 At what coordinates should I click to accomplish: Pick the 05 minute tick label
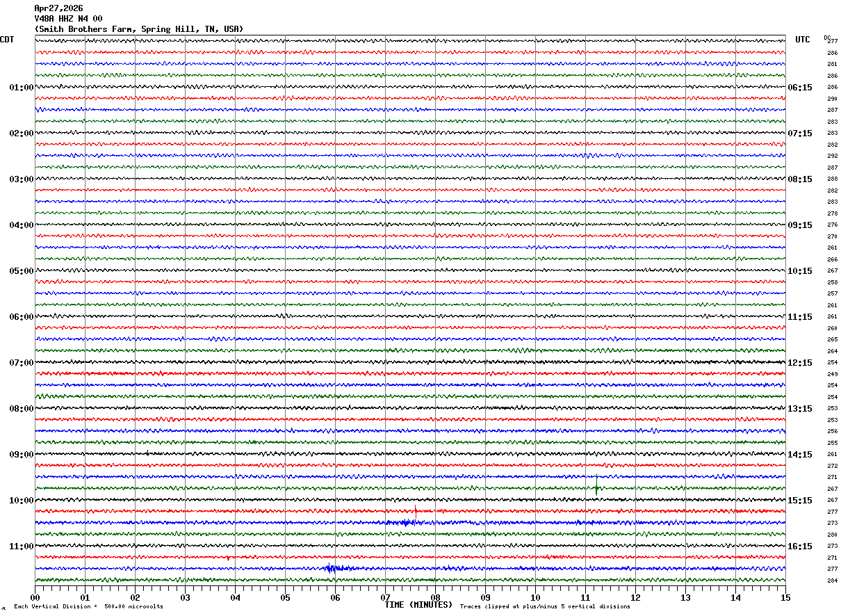point(285,597)
